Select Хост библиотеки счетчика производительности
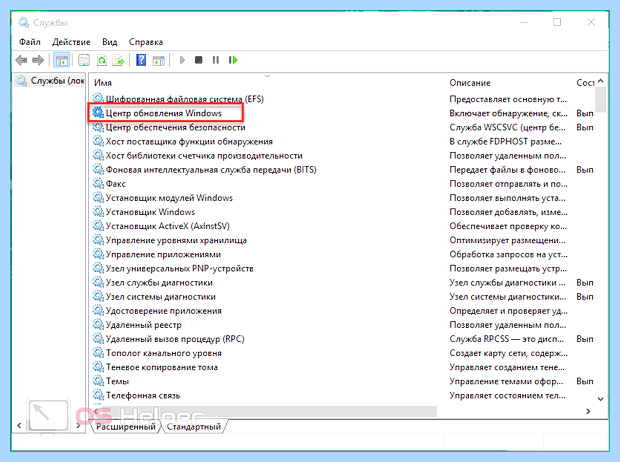This screenshot has width=620, height=462. tap(204, 155)
